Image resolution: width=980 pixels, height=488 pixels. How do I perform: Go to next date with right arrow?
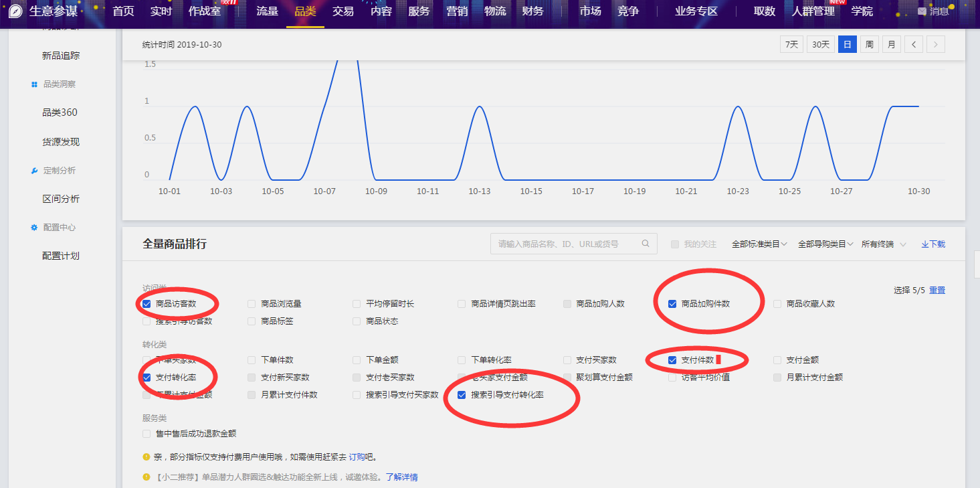coord(936,44)
